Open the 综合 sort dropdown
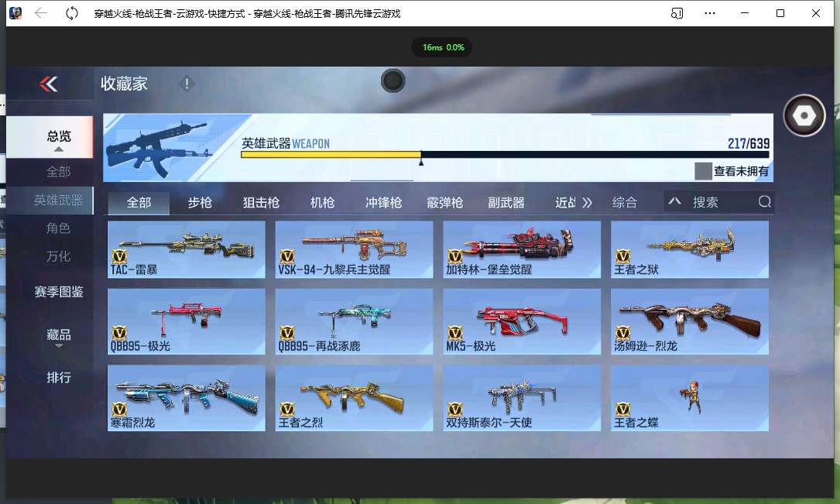The width and height of the screenshot is (840, 504). [625, 203]
